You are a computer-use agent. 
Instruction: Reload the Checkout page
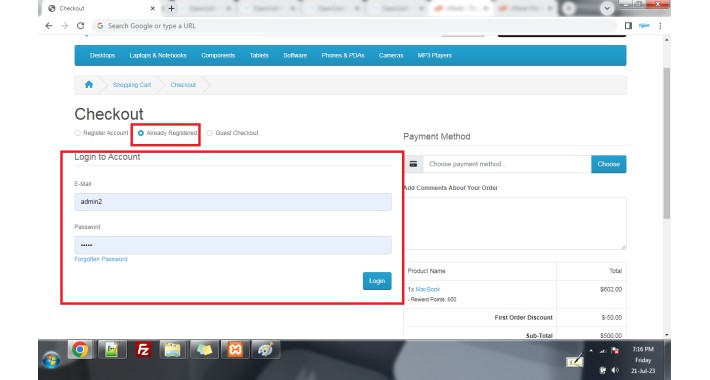pos(81,26)
